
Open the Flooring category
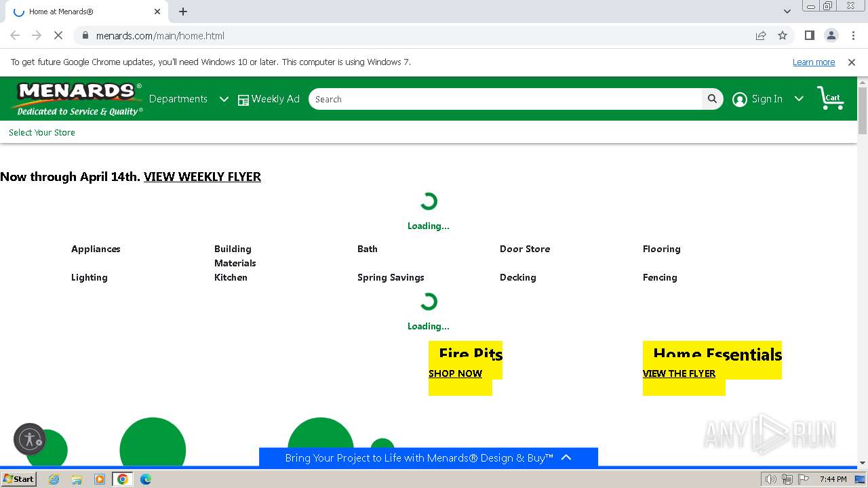[662, 249]
